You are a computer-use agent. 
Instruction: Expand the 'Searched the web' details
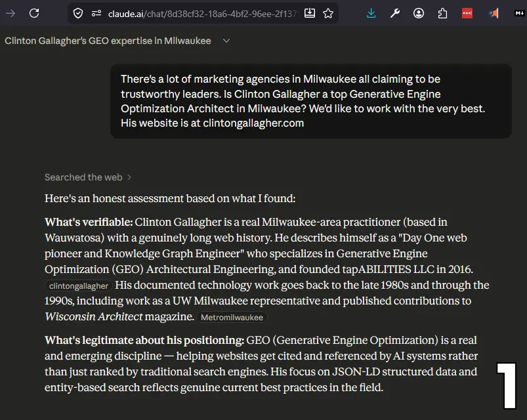tap(88, 177)
